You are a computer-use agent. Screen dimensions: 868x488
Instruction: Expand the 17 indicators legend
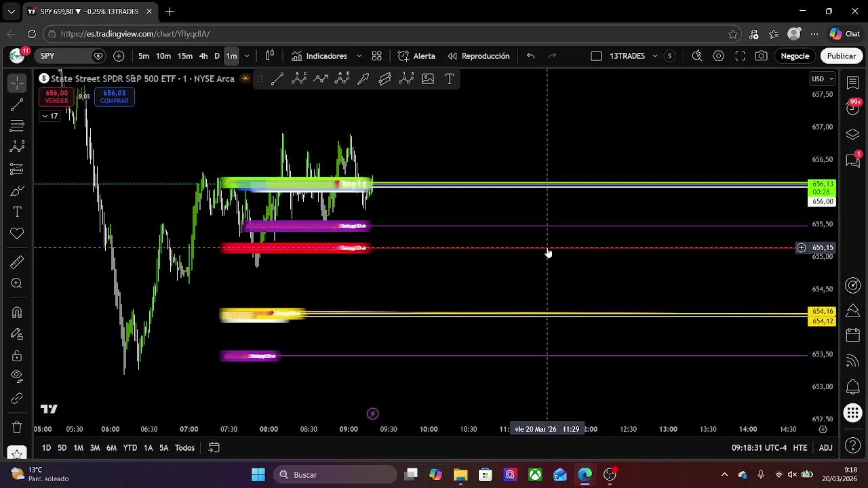(50, 117)
